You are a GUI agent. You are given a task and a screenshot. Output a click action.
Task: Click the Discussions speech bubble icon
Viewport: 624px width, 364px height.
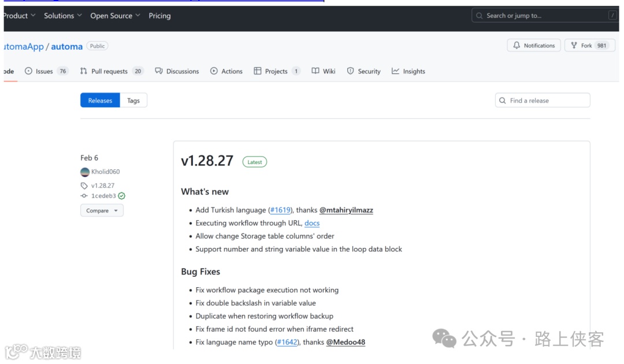[159, 71]
